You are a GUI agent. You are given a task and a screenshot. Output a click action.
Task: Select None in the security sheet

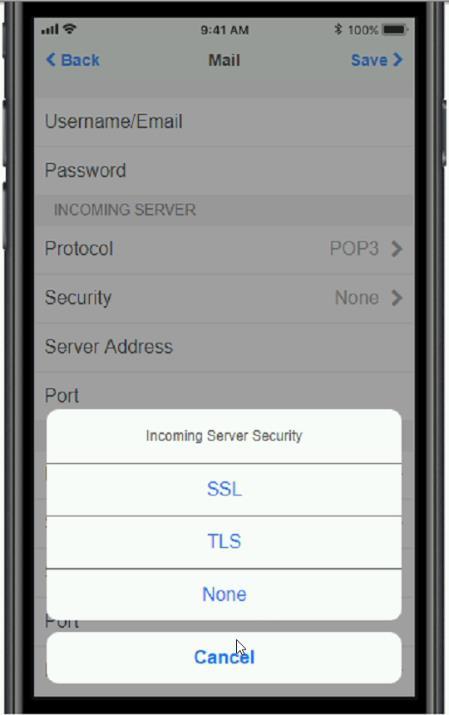pyautogui.click(x=224, y=595)
